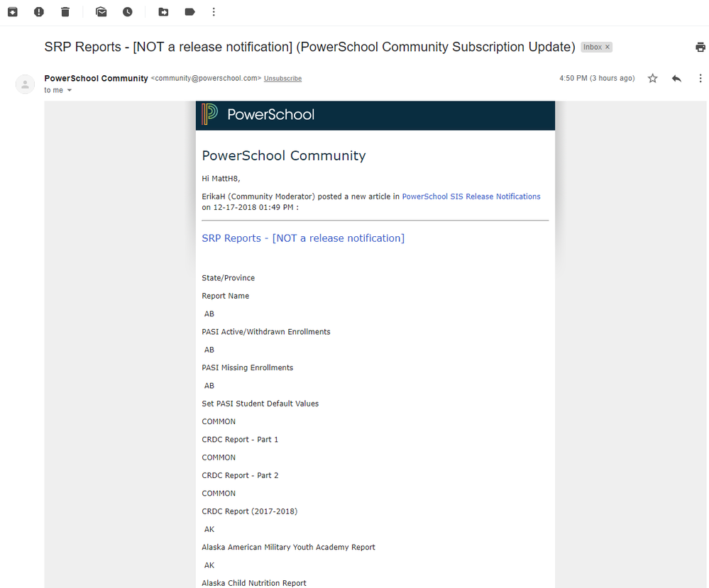
Task: Archive this email
Action: [x=13, y=12]
